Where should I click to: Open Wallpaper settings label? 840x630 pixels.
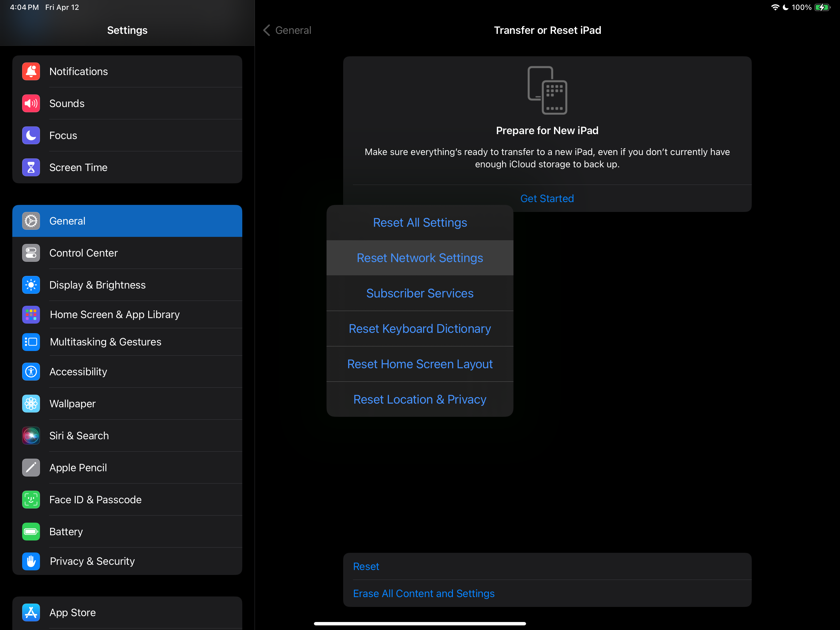[73, 404]
